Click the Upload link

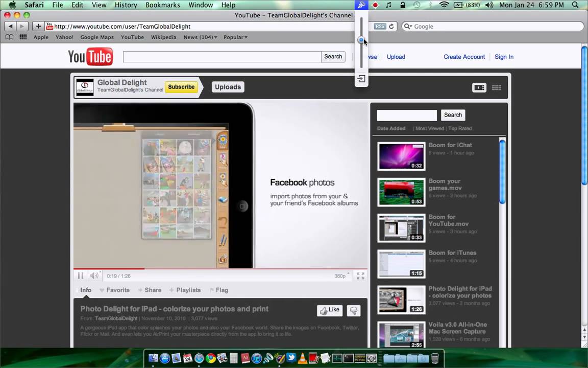(396, 57)
